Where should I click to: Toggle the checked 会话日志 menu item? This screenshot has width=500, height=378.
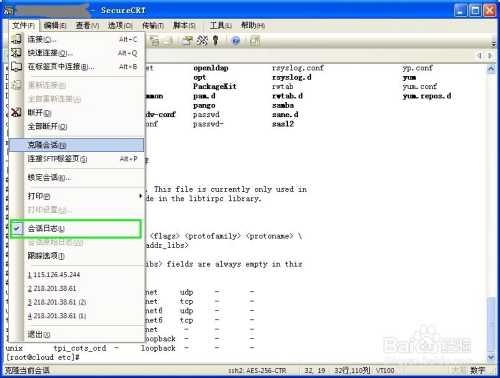[x=76, y=229]
